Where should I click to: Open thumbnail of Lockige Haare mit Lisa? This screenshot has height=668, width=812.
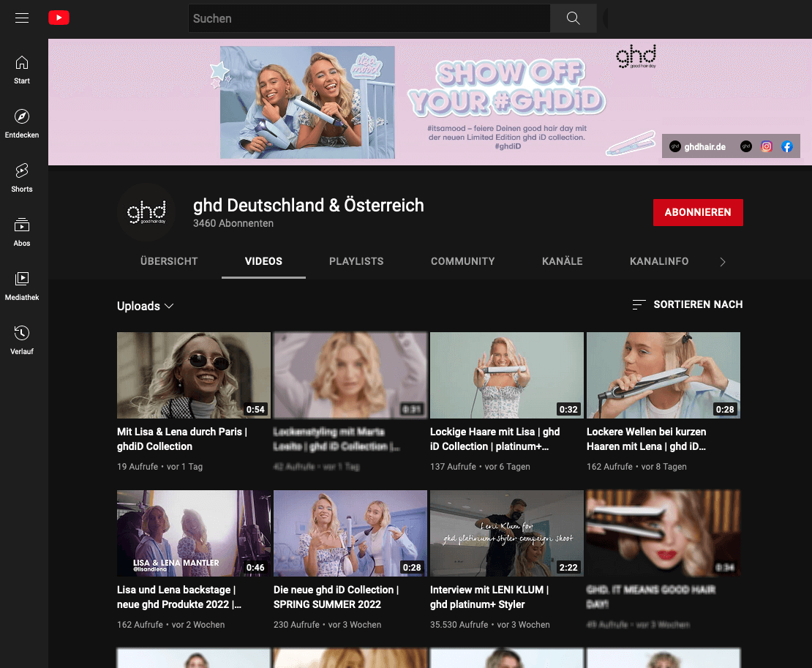click(x=506, y=375)
